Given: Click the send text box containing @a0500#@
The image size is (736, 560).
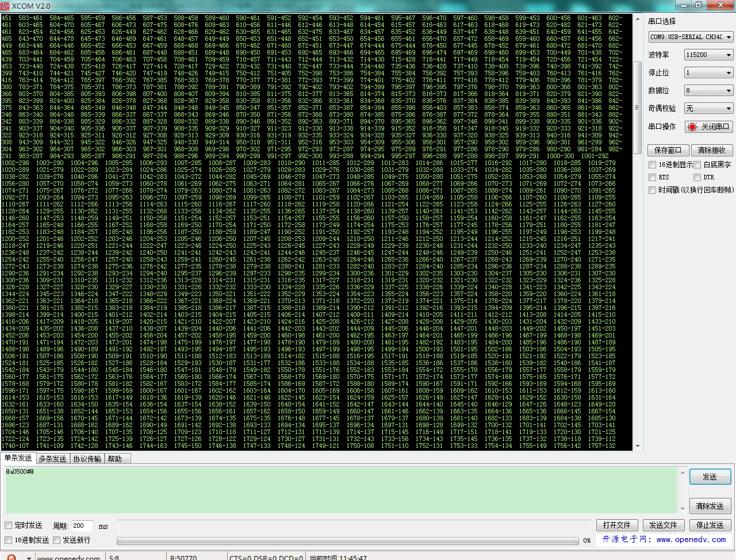Looking at the screenshot, I should pos(340,490).
